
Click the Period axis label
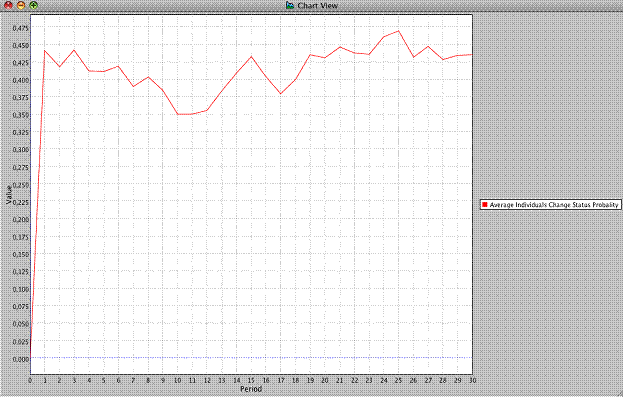pos(251,389)
